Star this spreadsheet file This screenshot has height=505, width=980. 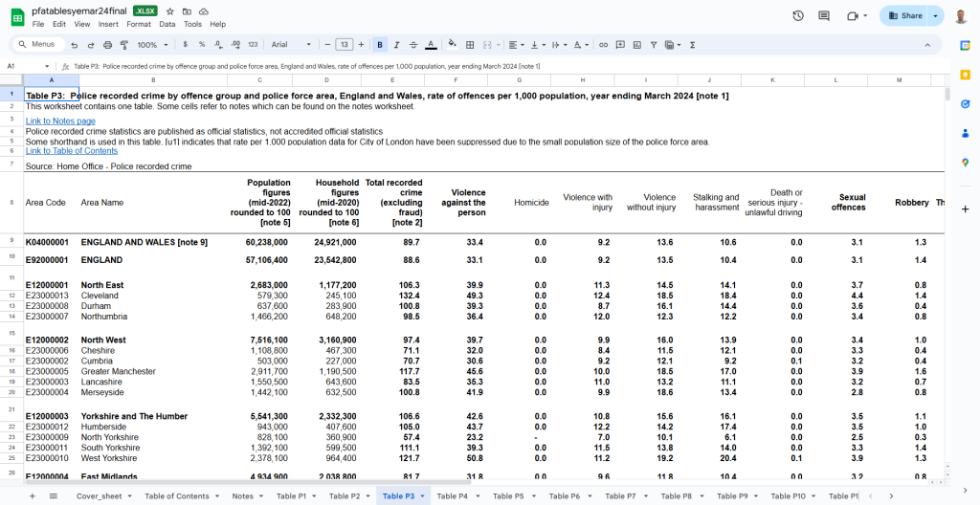[170, 11]
